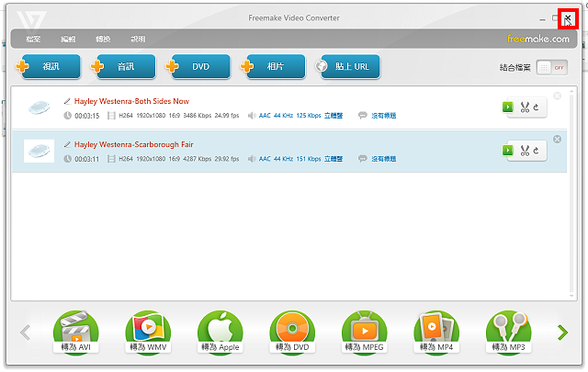Open the 檔案 menu
This screenshot has width=588, height=372.
[33, 39]
